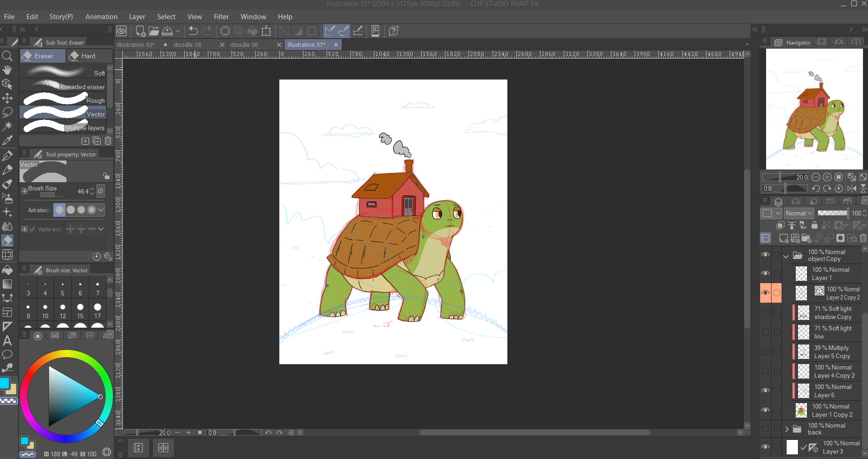868x459 pixels.
Task: Select the Zoom magnifier tool
Action: [7, 56]
